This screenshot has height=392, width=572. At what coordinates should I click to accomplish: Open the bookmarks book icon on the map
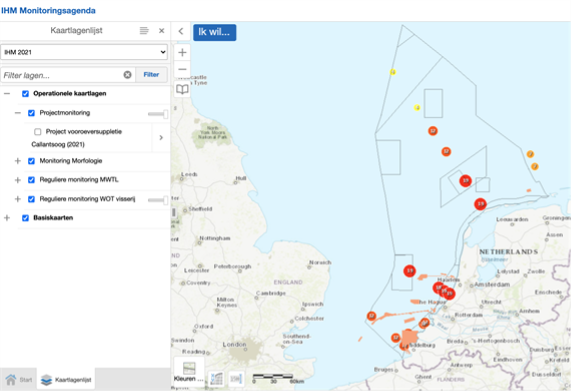[x=182, y=89]
